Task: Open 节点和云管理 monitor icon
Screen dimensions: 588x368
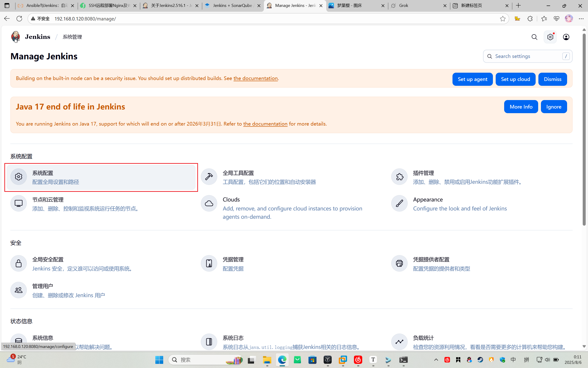Action: (x=18, y=203)
